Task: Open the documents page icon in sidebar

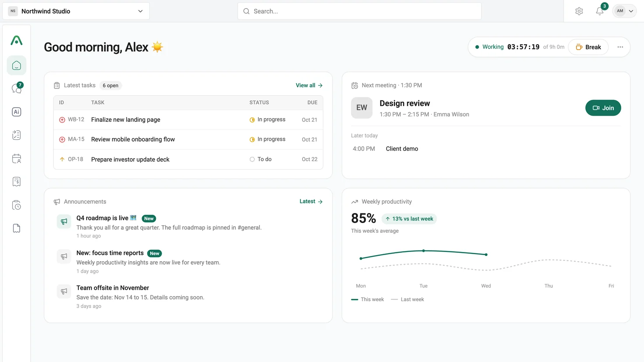Action: (17, 228)
